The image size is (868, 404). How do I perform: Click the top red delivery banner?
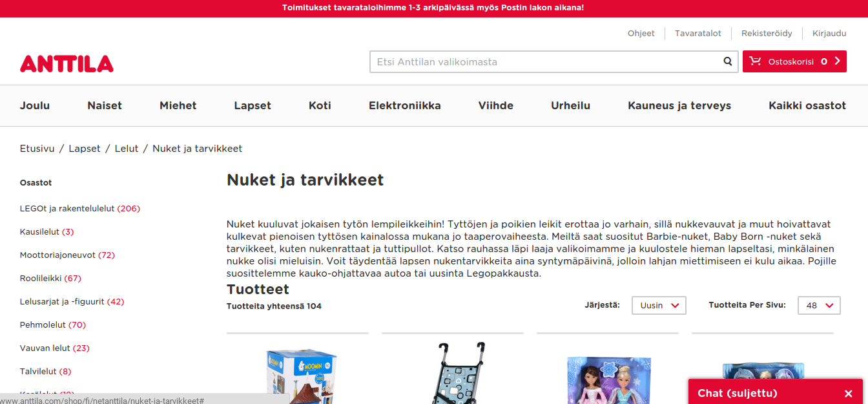pyautogui.click(x=434, y=8)
